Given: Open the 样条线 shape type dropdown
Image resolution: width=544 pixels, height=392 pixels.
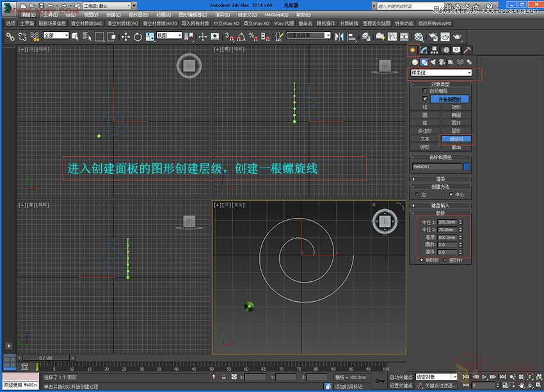Looking at the screenshot, I should [x=441, y=73].
